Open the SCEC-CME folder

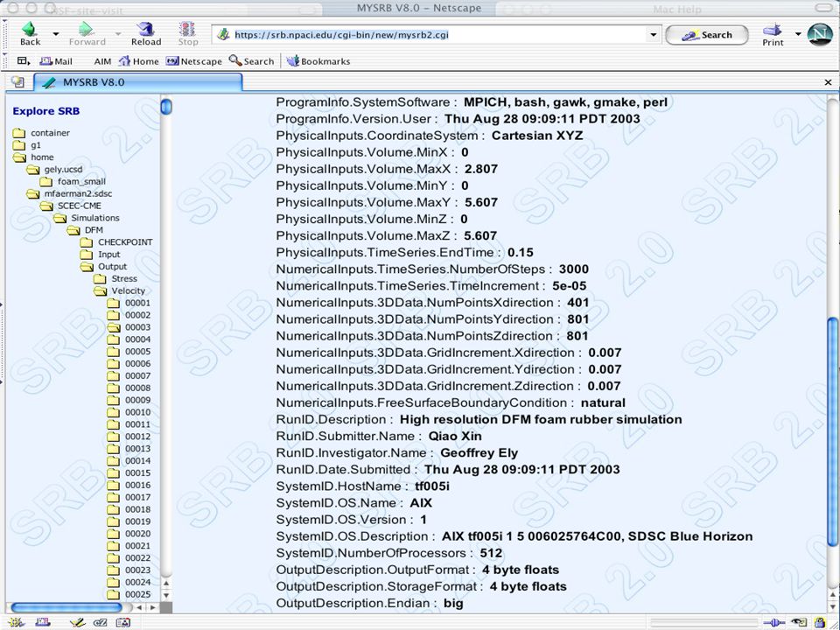[x=70, y=206]
